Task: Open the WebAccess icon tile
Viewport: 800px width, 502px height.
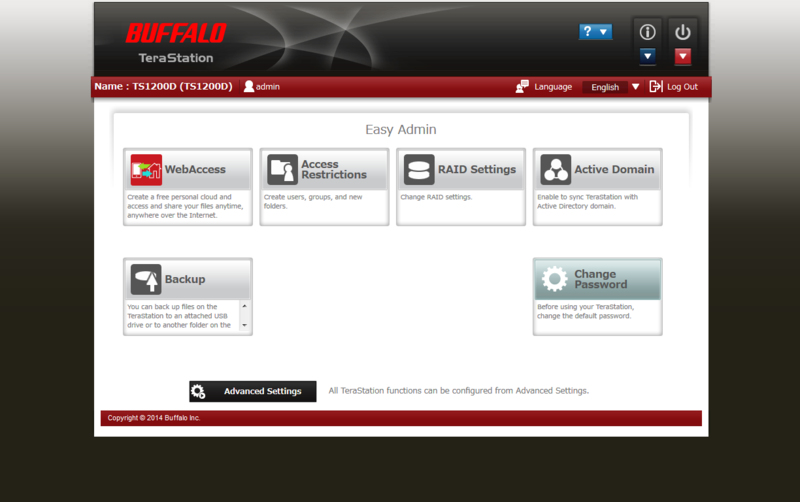Action: (146, 170)
